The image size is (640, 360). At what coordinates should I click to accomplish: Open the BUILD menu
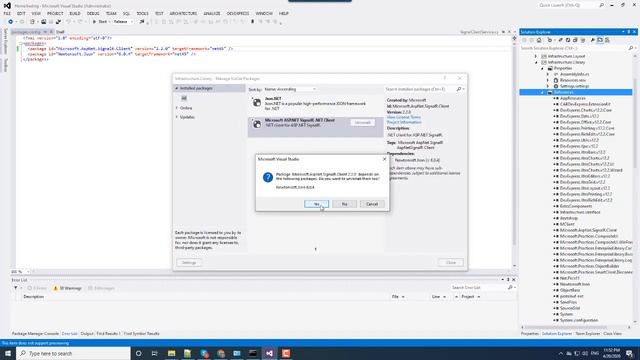[75, 13]
